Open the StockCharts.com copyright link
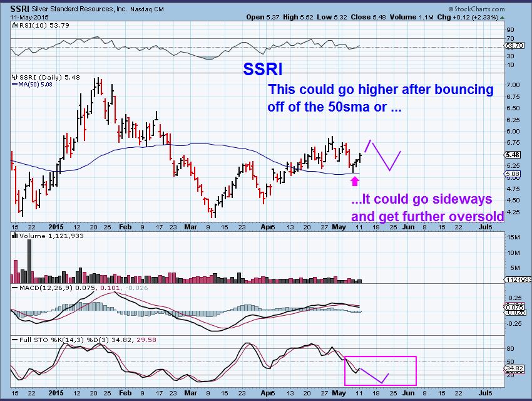 [x=476, y=9]
